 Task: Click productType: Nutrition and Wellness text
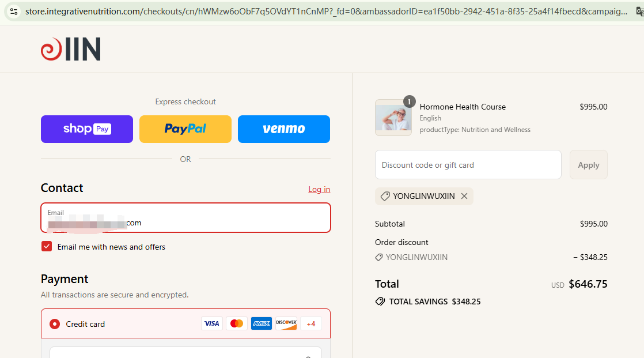point(475,130)
